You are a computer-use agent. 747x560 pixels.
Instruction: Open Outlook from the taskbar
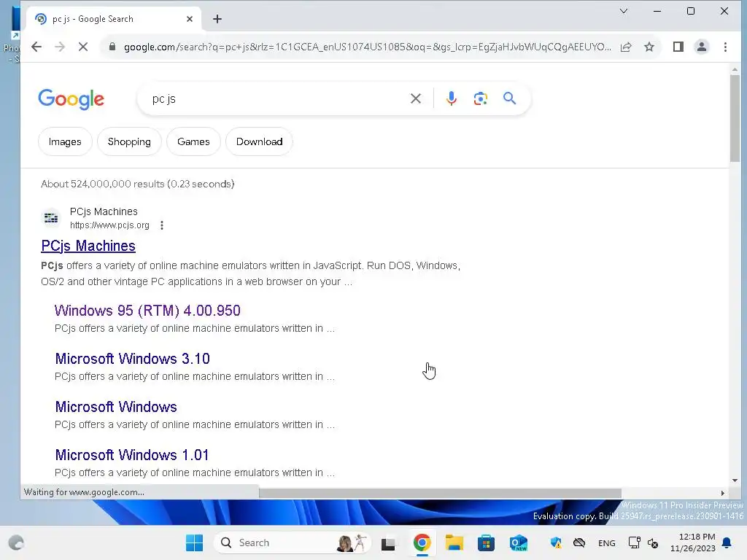(519, 542)
